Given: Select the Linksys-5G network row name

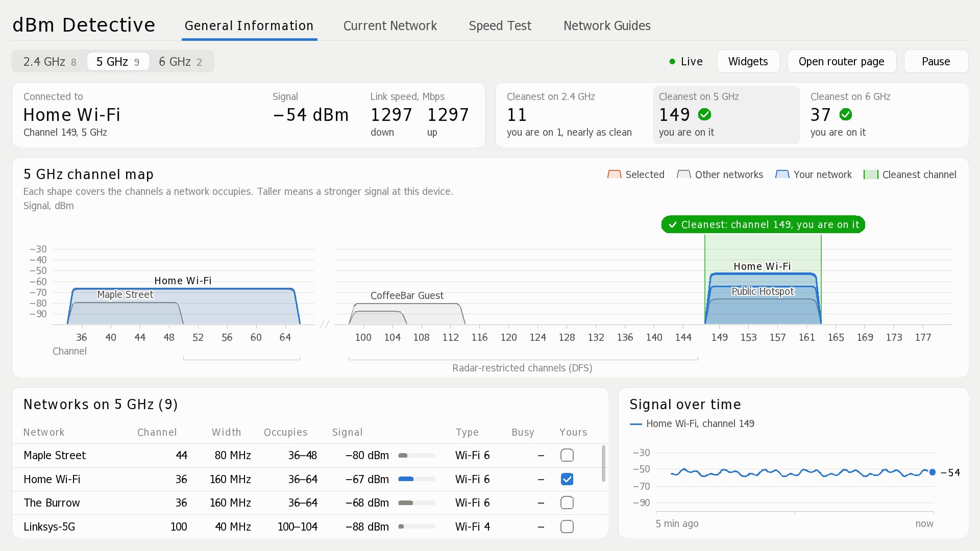Looking at the screenshot, I should pos(50,527).
